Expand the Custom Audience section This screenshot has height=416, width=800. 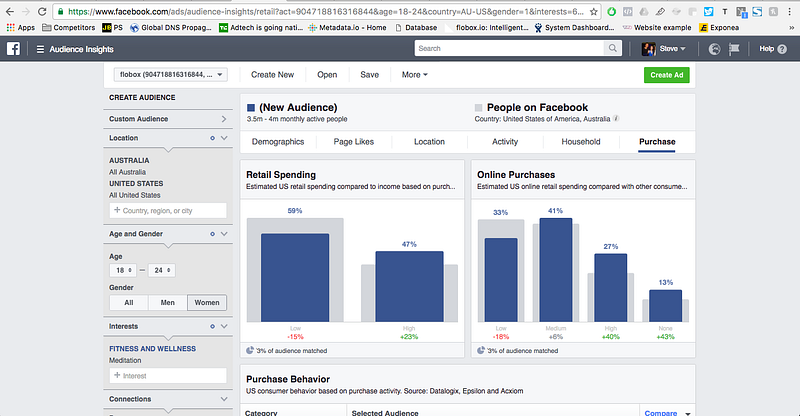click(224, 119)
